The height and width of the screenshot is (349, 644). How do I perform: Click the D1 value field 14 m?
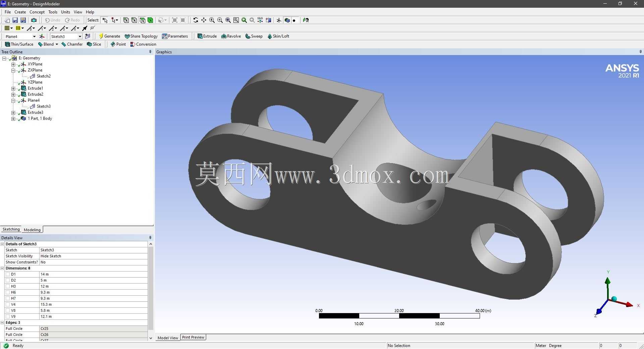(x=94, y=274)
